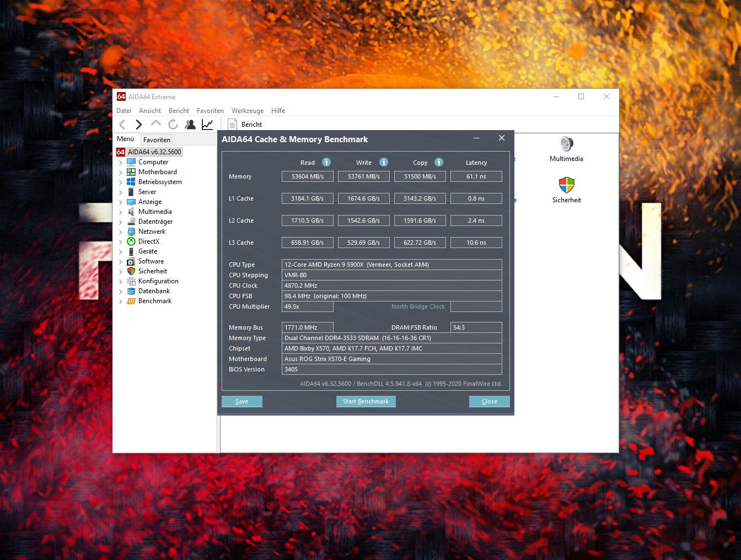Click the Save button

242,401
